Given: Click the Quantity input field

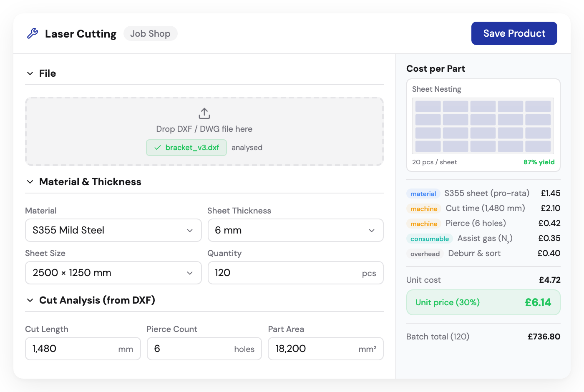Looking at the screenshot, I should 292,273.
